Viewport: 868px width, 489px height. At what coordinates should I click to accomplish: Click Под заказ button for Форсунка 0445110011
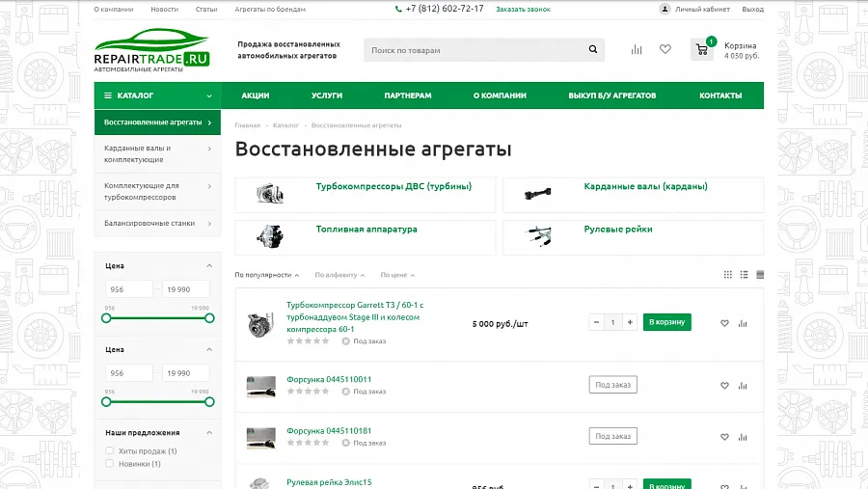[x=612, y=384]
